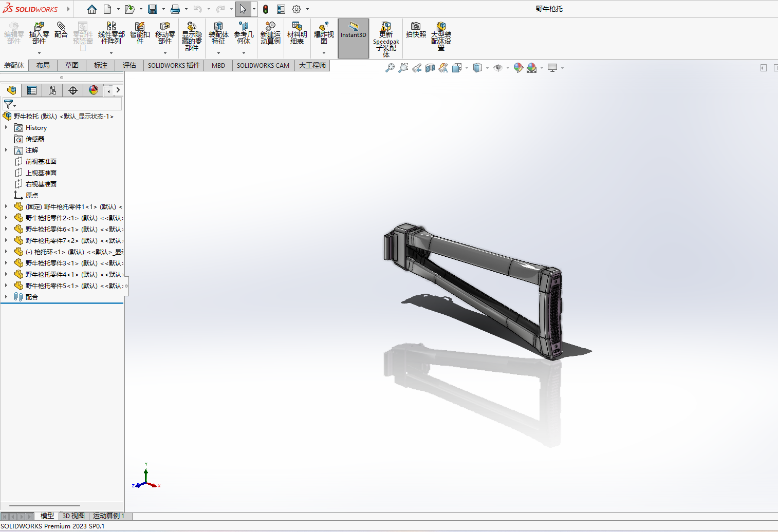778x532 pixels.
Task: Expand the History folder
Action: [x=6, y=127]
